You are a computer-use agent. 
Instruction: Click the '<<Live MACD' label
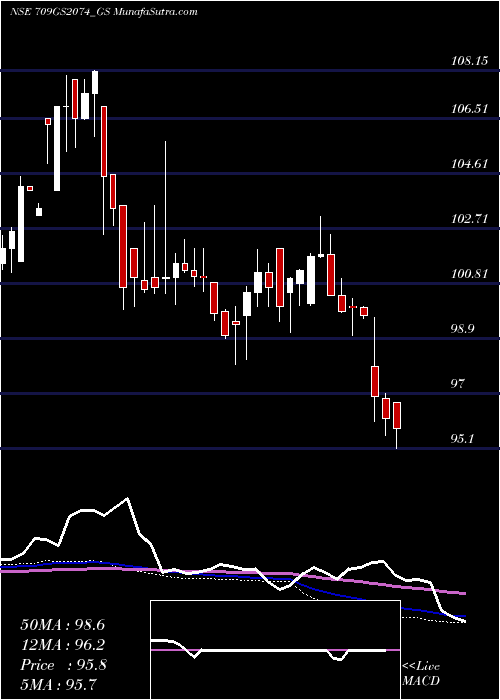tap(421, 674)
